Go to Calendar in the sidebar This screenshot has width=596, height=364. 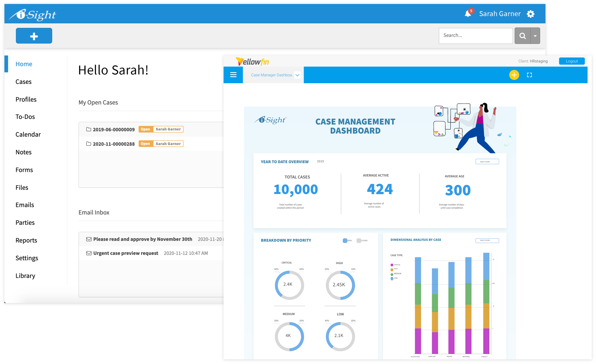pos(28,134)
